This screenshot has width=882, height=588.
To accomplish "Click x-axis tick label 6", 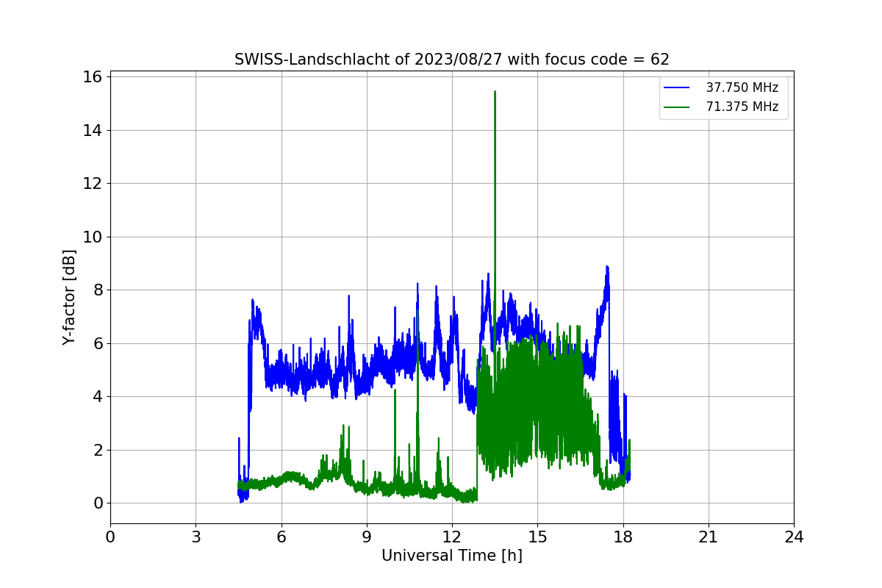I will coord(282,537).
